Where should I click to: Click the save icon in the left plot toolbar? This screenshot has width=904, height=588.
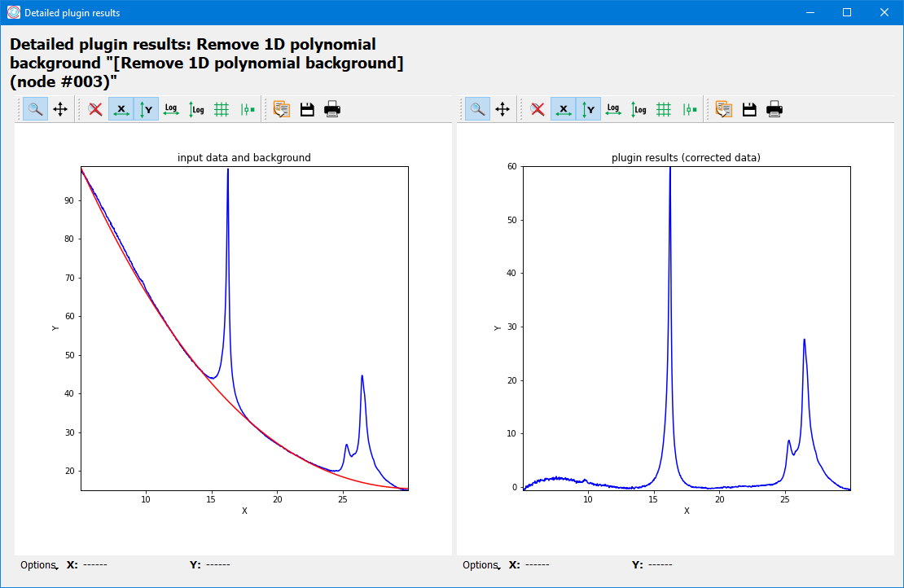(307, 109)
